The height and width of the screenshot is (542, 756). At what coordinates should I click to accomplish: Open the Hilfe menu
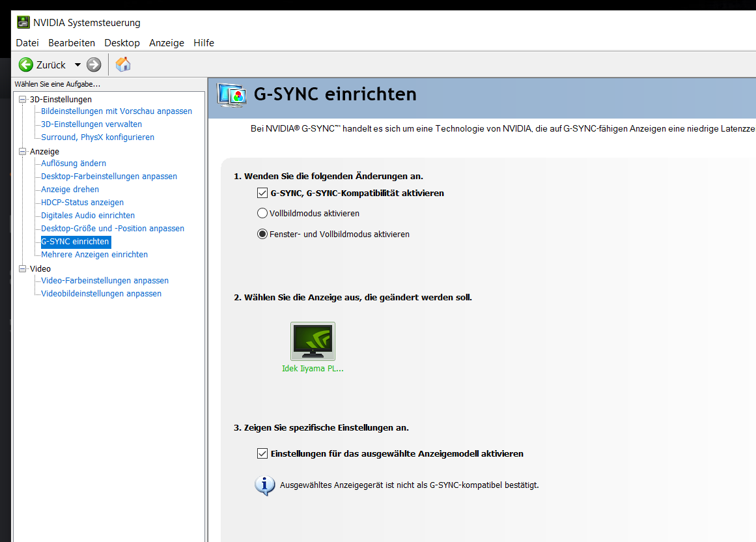pyautogui.click(x=204, y=43)
